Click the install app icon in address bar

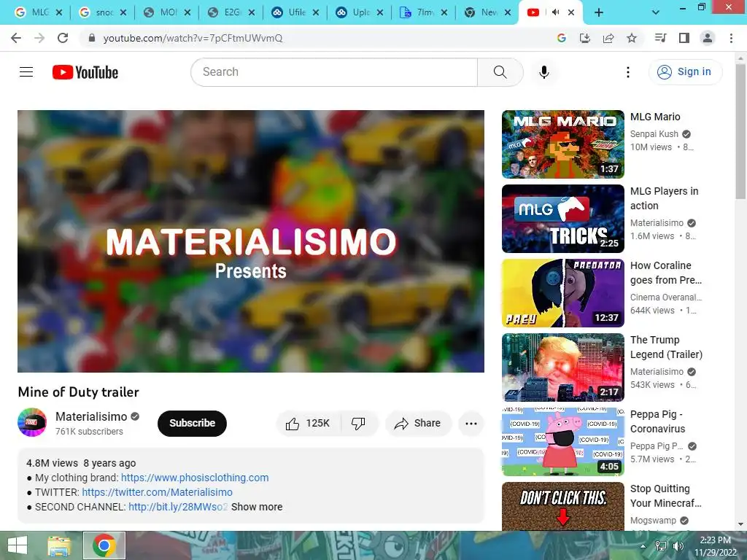pyautogui.click(x=584, y=38)
